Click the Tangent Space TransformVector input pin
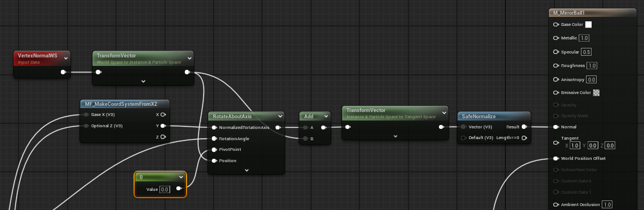The width and height of the screenshot is (644, 210). [x=348, y=127]
